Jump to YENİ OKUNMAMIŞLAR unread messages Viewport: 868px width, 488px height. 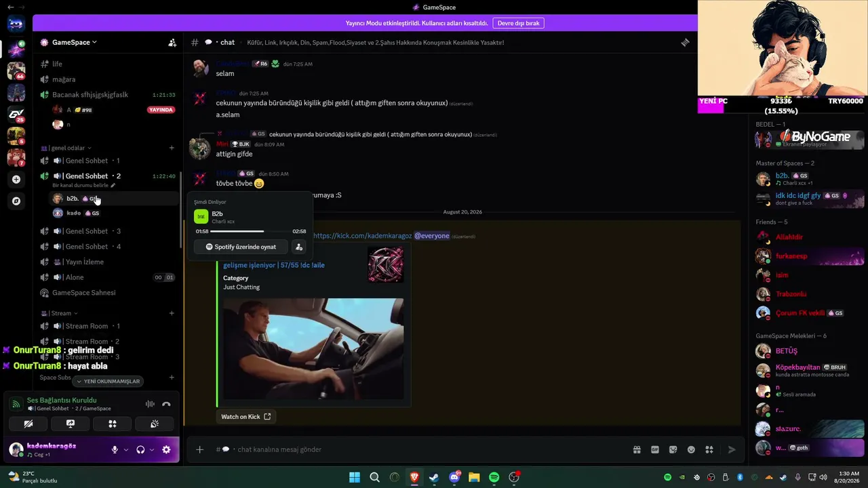point(108,382)
